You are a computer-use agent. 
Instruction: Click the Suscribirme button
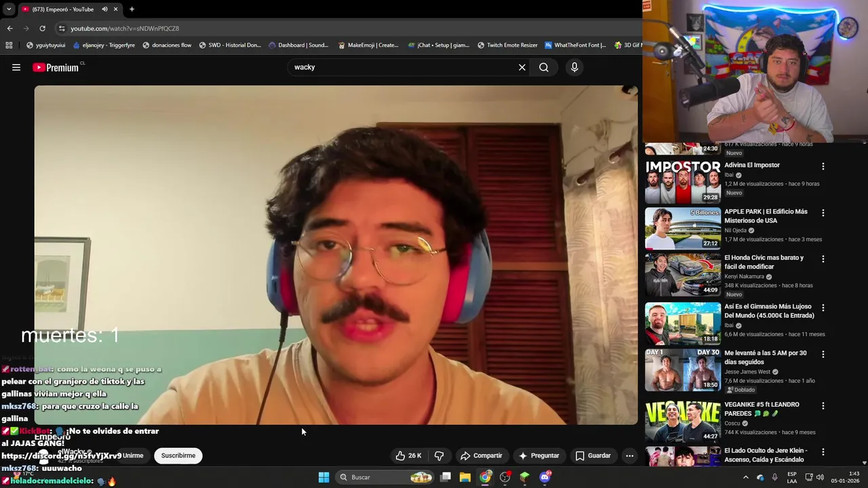click(x=178, y=455)
